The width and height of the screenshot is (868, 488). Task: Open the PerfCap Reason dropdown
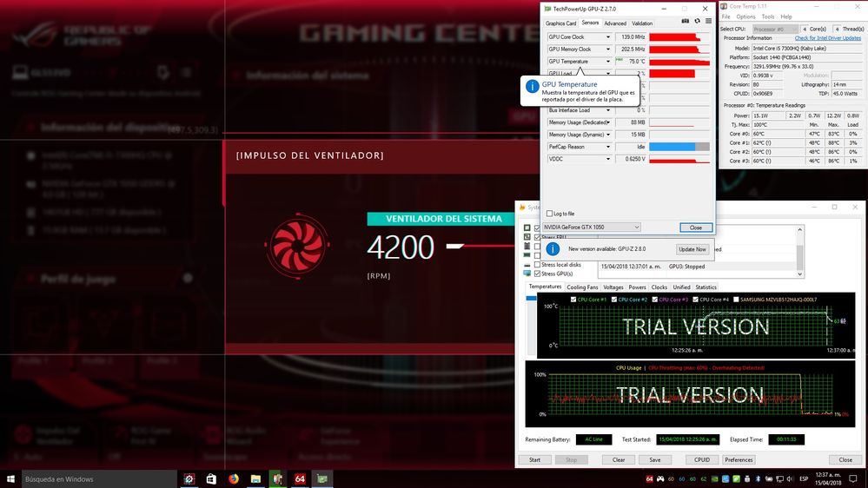pos(608,147)
